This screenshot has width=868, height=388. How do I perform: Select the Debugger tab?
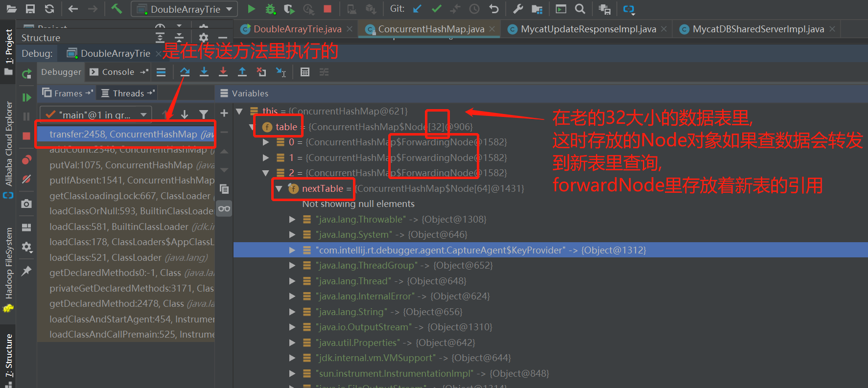[x=61, y=72]
